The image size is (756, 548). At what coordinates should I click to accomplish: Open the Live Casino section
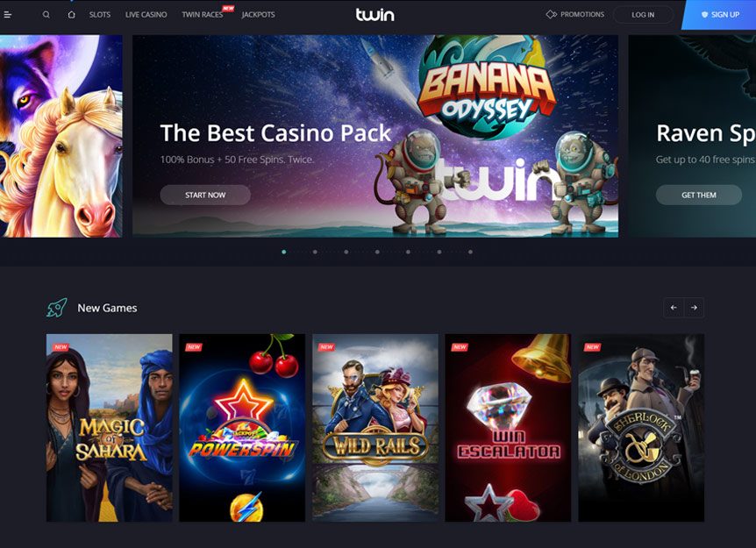pos(146,15)
